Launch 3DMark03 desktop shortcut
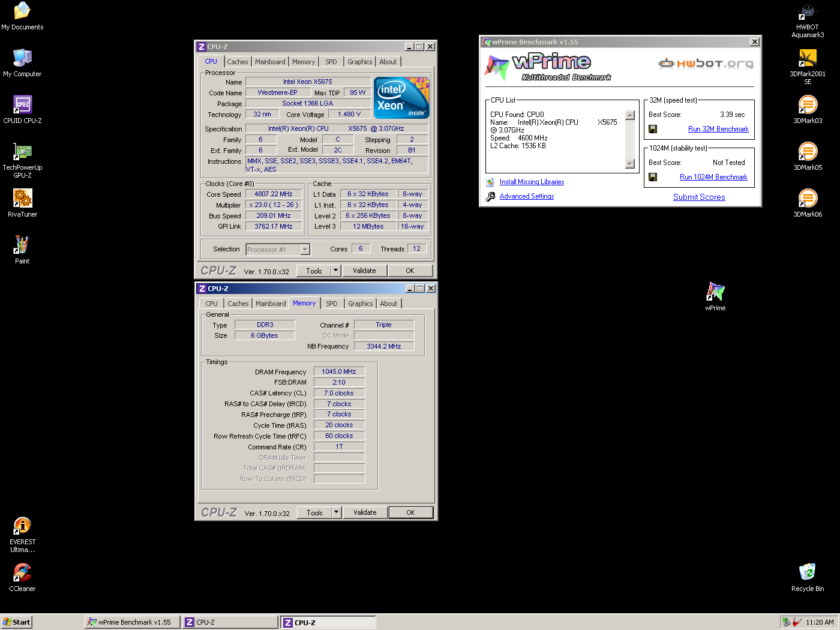The image size is (840, 630). (x=808, y=110)
